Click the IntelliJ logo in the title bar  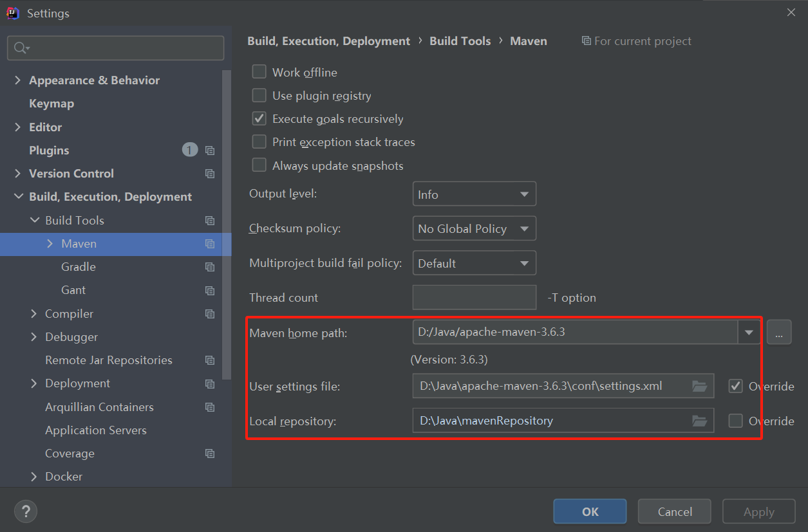(13, 13)
